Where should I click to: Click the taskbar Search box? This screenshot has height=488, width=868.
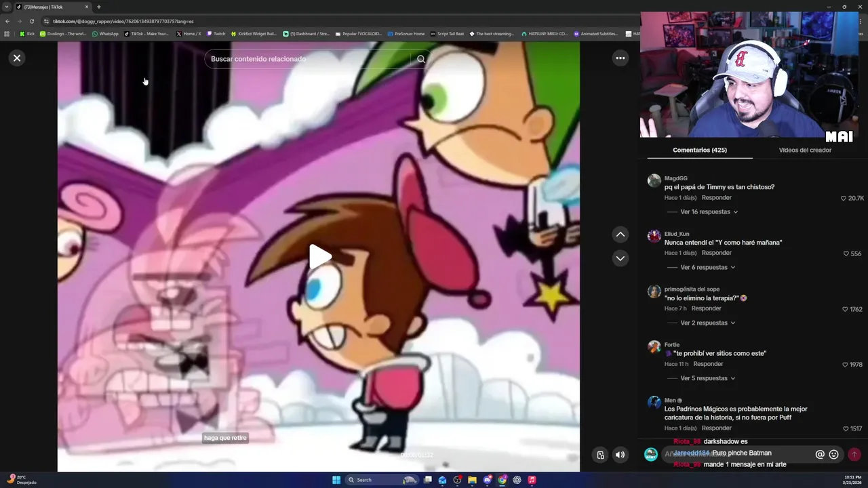pyautogui.click(x=382, y=480)
